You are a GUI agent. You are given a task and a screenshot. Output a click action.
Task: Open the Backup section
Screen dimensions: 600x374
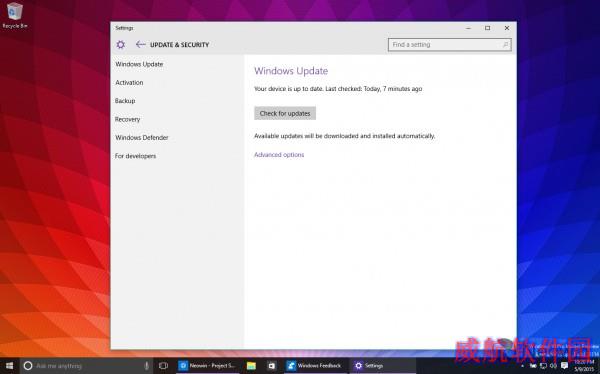pos(125,101)
